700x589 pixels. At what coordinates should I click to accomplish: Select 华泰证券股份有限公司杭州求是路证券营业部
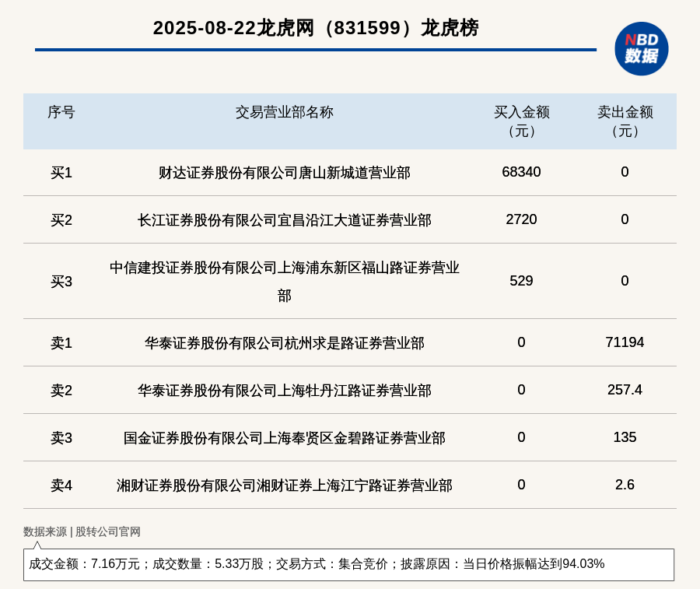coord(285,343)
